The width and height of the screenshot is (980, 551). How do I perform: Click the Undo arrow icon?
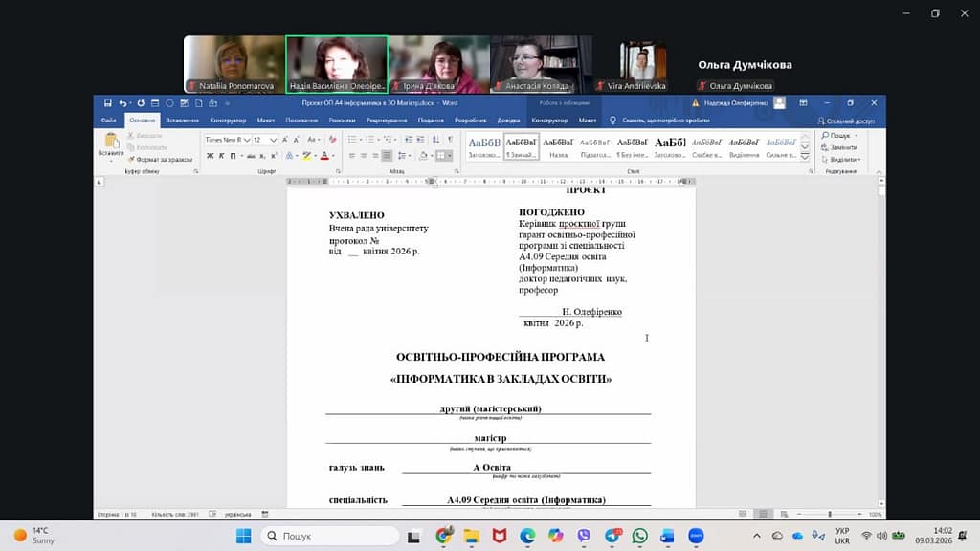123,102
